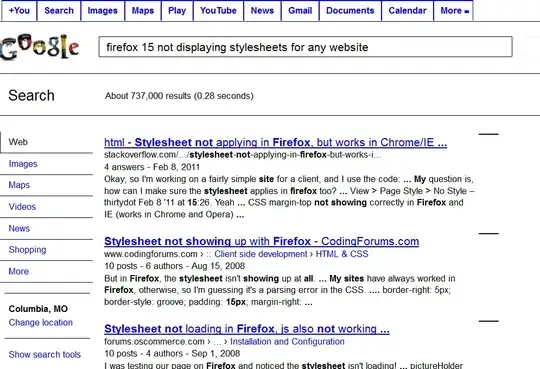Viewport: 540px width, 369px height.
Task: Open the Gmail tab
Action: [300, 11]
